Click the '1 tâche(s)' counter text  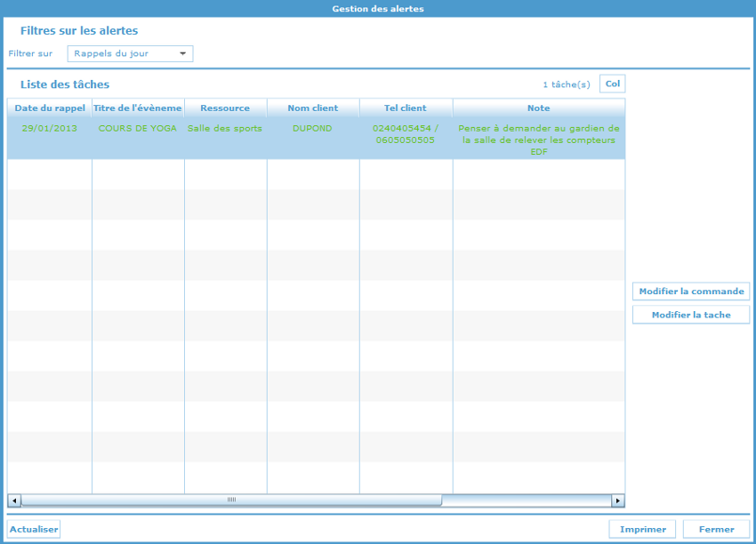567,84
